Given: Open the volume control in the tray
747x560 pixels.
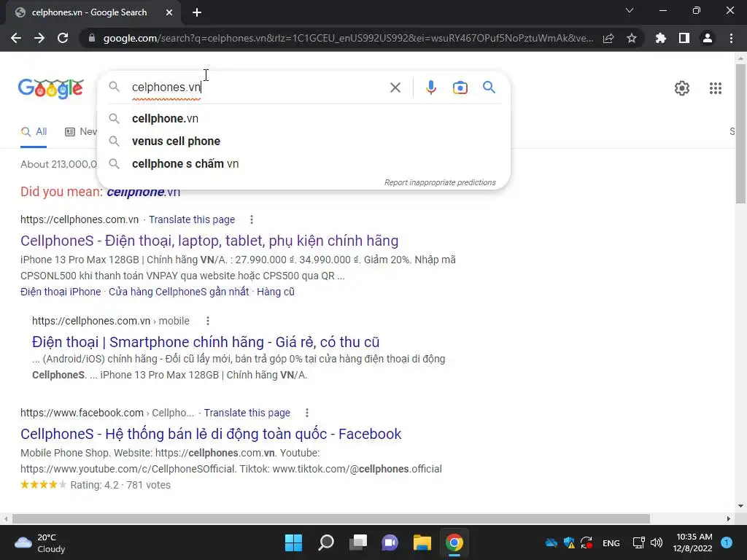Looking at the screenshot, I should [x=657, y=542].
